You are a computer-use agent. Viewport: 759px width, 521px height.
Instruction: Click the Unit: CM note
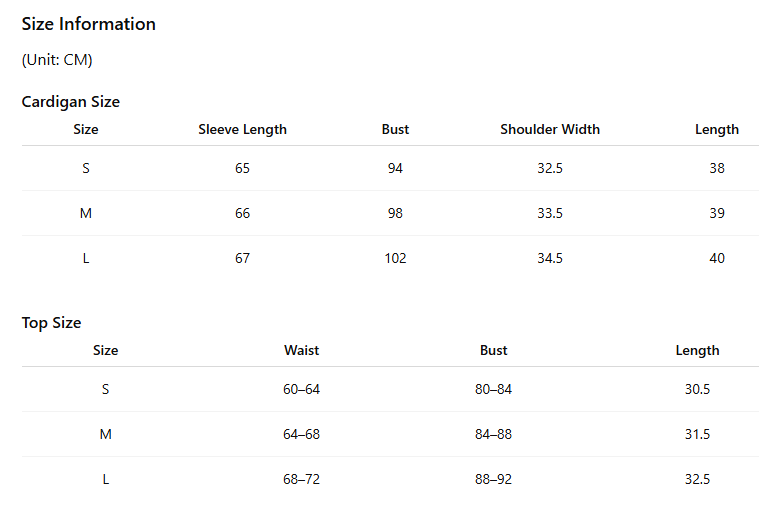pos(57,60)
